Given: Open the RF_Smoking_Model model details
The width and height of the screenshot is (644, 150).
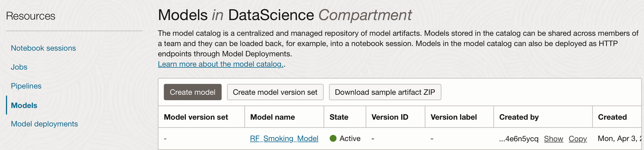Looking at the screenshot, I should point(284,138).
